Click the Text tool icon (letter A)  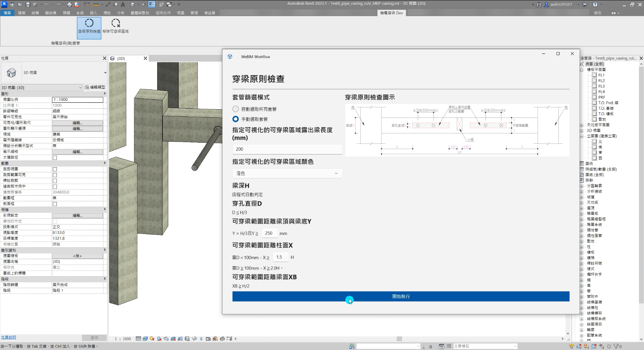(x=123, y=4)
